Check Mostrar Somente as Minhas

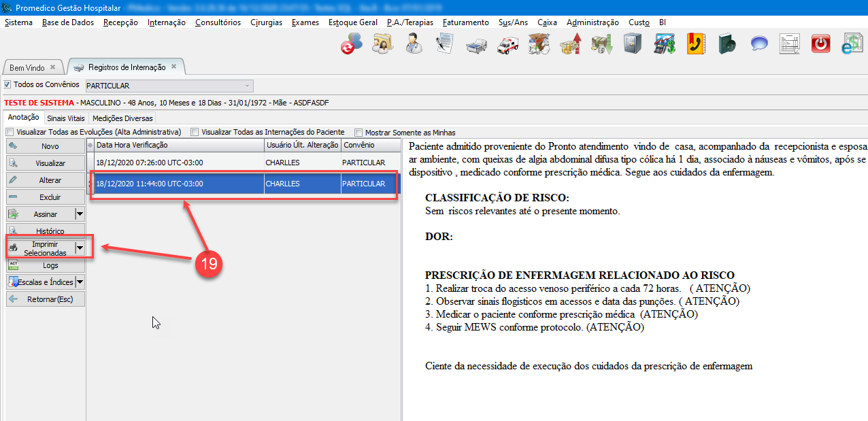coord(358,133)
